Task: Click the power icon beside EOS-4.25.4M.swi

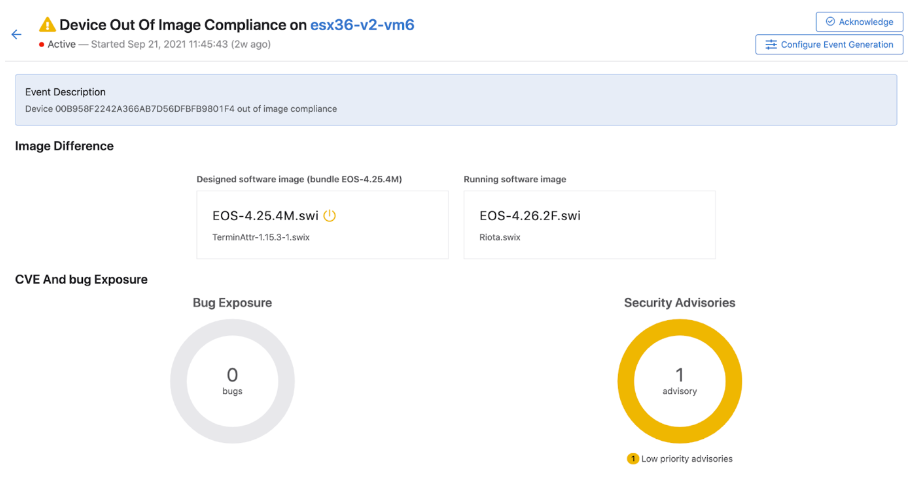Action: pos(330,216)
